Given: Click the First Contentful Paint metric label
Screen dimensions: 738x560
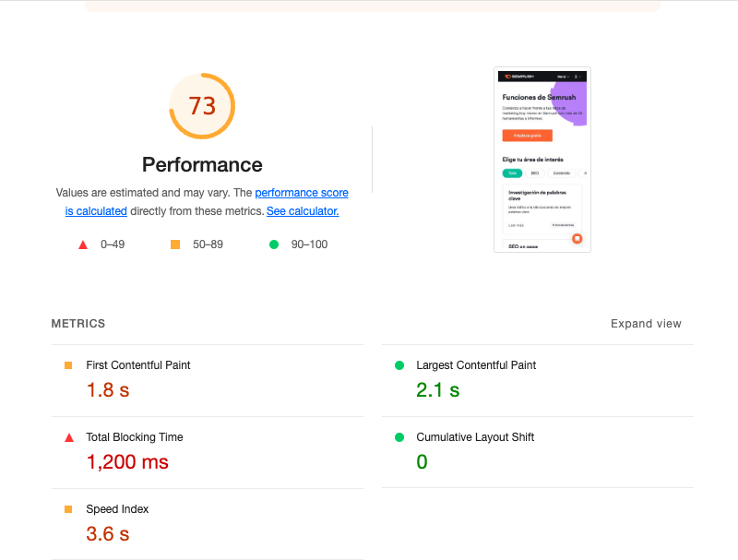Looking at the screenshot, I should coord(137,365).
